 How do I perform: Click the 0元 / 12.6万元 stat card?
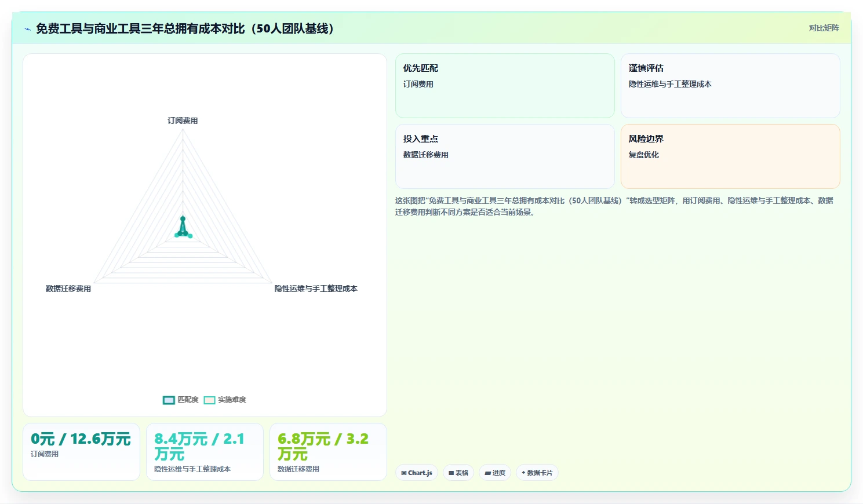[x=81, y=452]
